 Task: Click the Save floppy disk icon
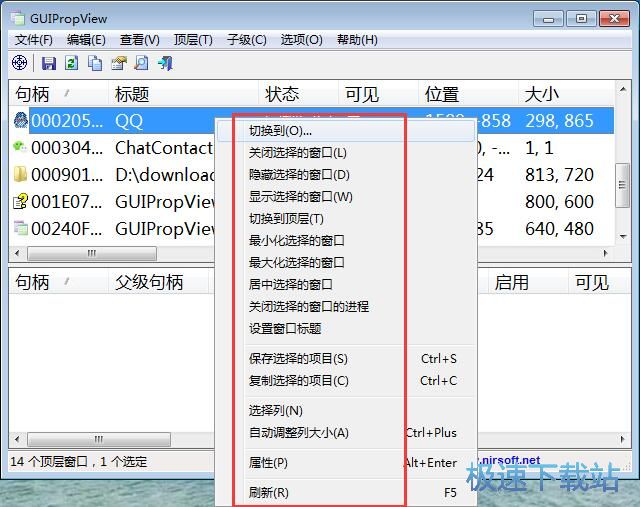pos(49,63)
